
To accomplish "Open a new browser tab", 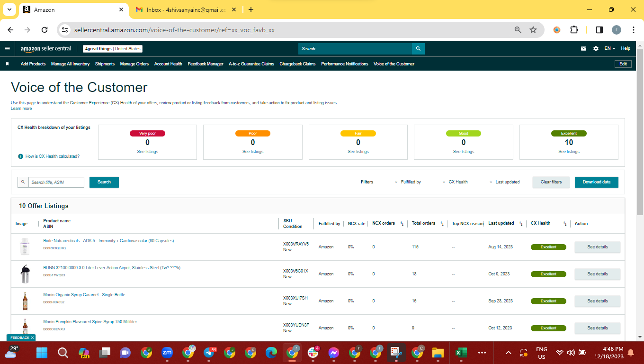I will click(251, 9).
